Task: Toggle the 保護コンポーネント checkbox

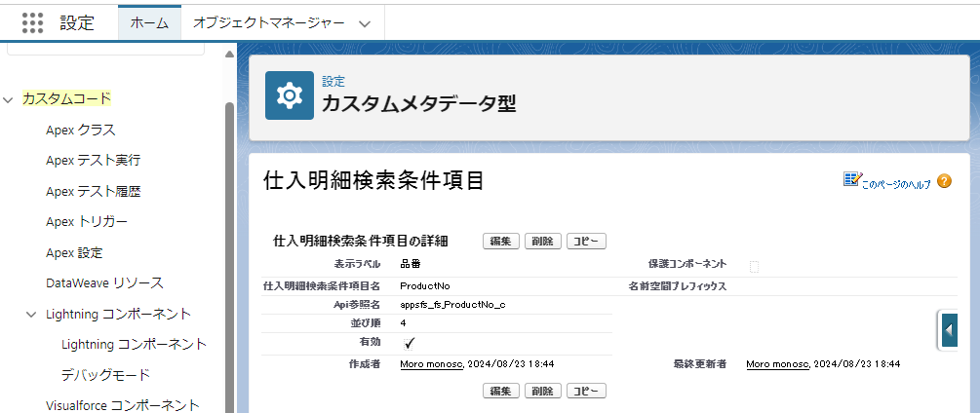Action: click(754, 266)
